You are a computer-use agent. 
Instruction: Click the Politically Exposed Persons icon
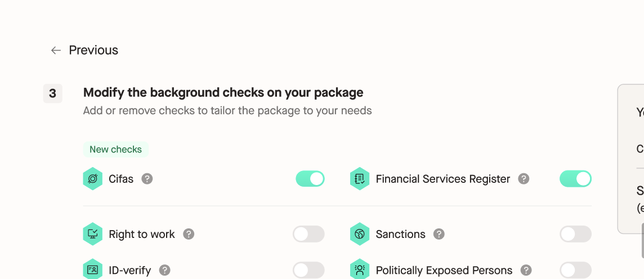tap(360, 270)
